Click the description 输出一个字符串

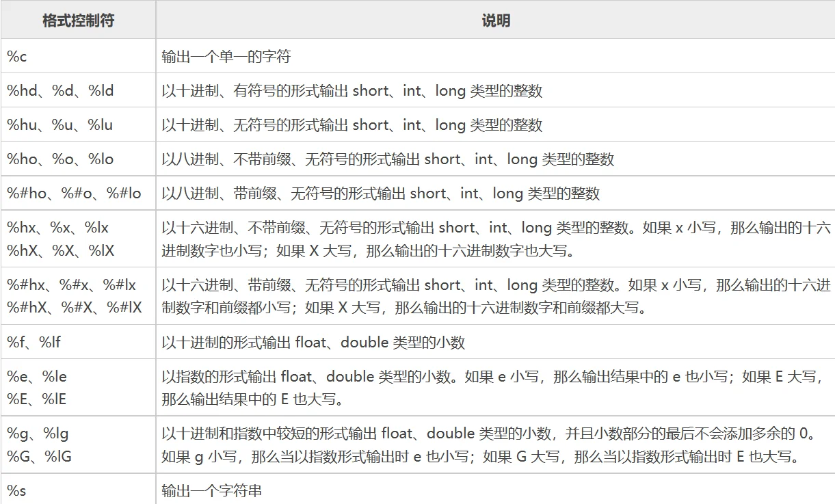(211, 490)
